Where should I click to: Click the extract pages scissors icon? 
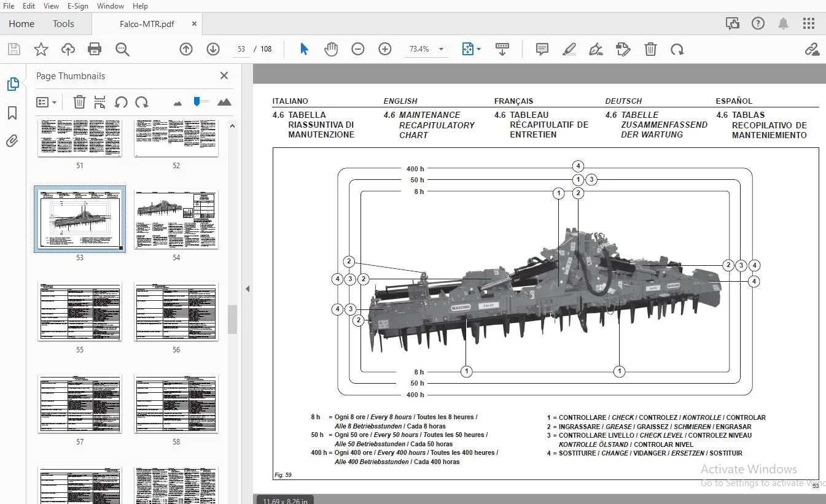pos(100,102)
